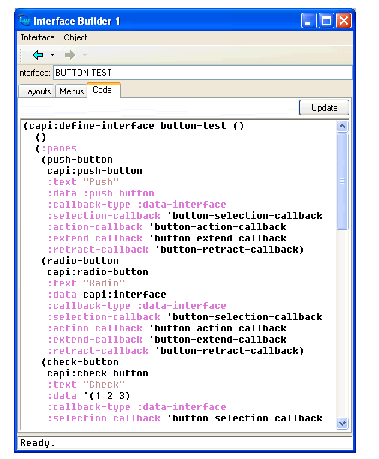Click the (check-button line

[x=80, y=362]
